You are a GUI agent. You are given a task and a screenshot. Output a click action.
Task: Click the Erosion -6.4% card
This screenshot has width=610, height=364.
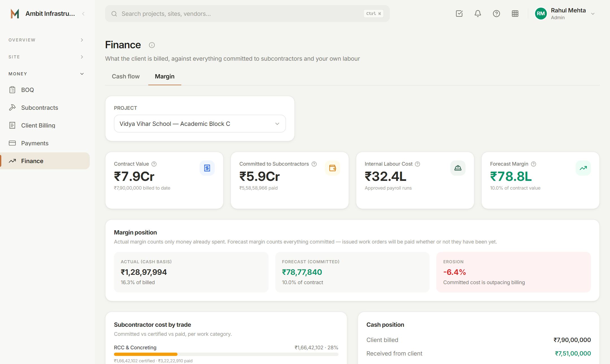pos(513,272)
